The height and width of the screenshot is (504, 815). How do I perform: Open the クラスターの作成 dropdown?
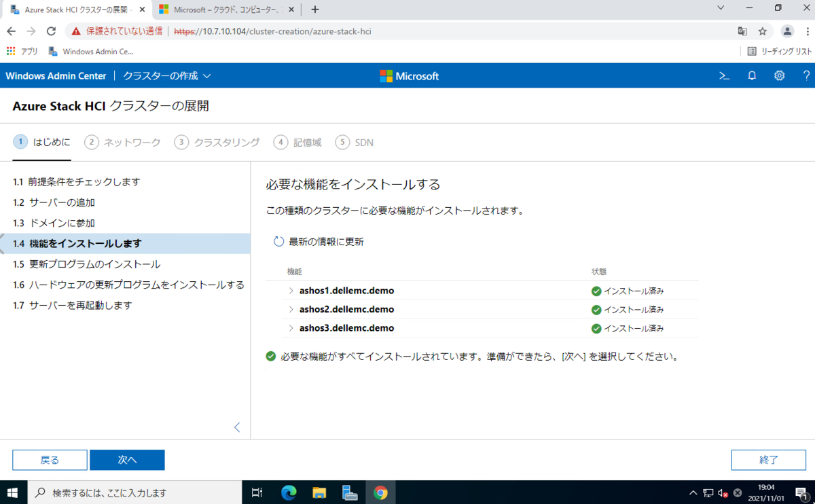click(x=167, y=76)
